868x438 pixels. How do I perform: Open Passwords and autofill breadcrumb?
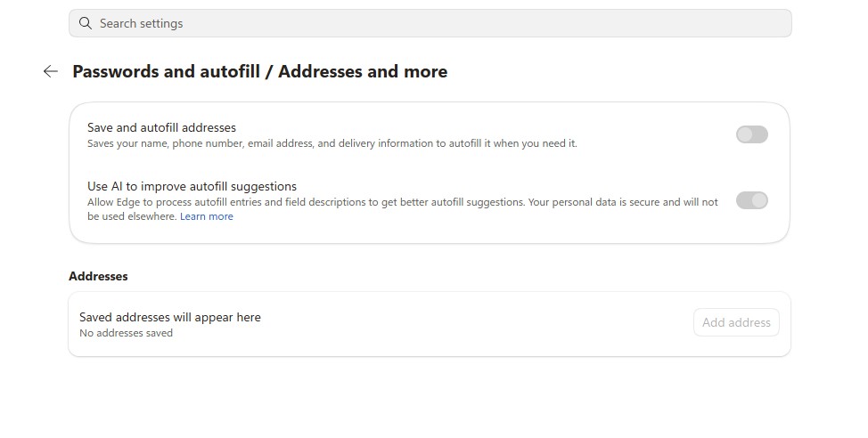point(166,71)
